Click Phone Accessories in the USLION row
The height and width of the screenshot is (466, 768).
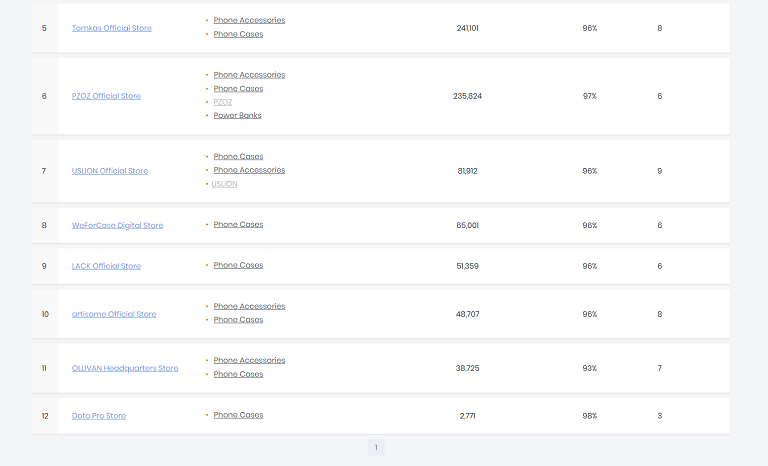pos(249,170)
